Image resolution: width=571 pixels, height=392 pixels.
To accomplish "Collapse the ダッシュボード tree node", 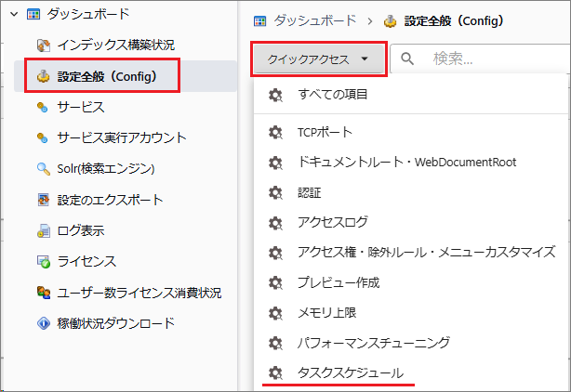I will click(14, 14).
